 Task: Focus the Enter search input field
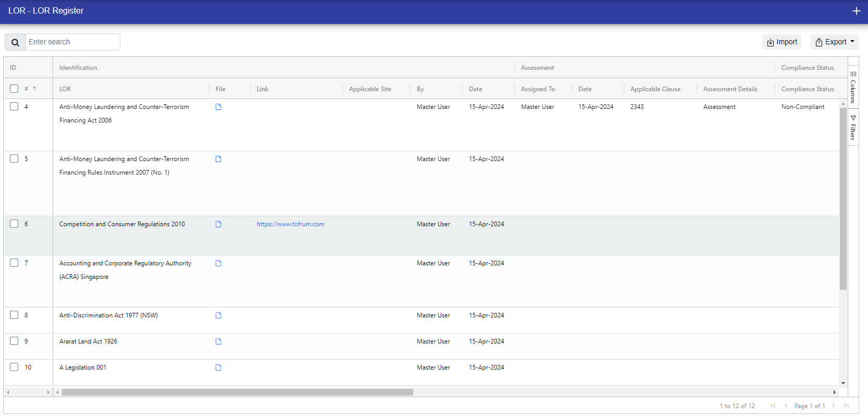pyautogui.click(x=72, y=42)
